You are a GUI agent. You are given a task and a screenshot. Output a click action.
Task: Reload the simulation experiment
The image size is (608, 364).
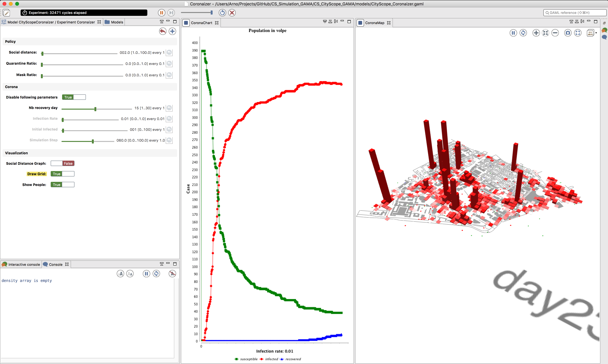(x=222, y=13)
